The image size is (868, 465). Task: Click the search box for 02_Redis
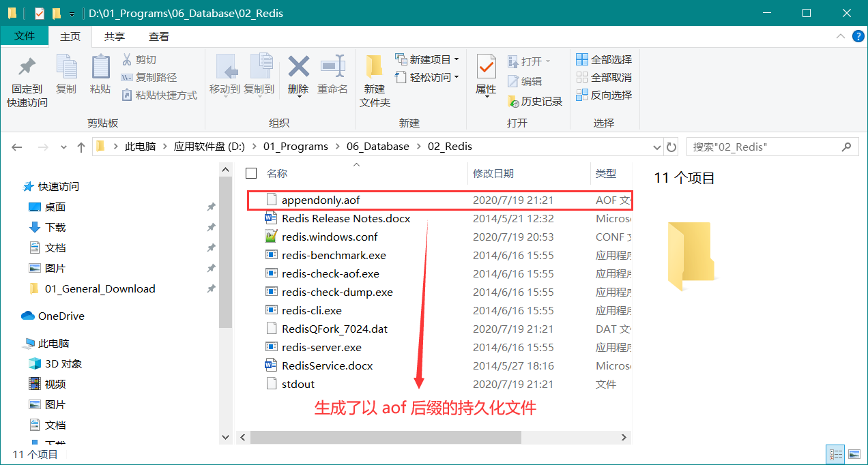(763, 147)
